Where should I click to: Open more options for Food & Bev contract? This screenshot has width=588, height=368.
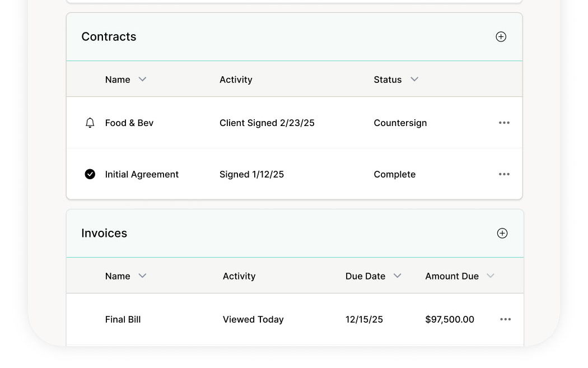tap(504, 123)
